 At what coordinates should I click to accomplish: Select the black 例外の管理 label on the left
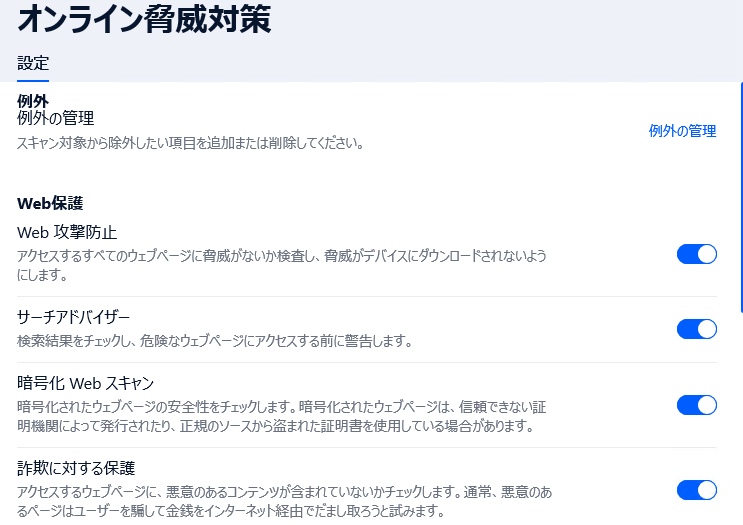(55, 118)
